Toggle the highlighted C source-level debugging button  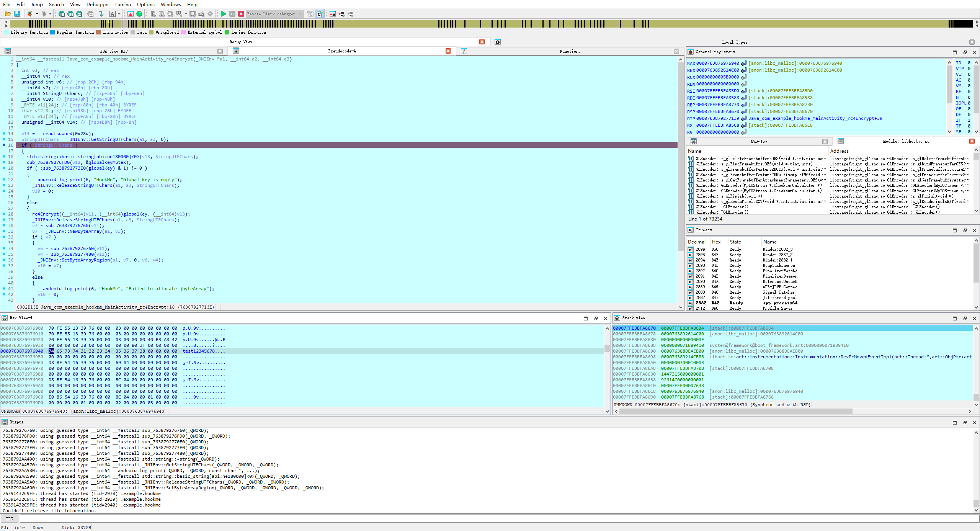pos(319,14)
